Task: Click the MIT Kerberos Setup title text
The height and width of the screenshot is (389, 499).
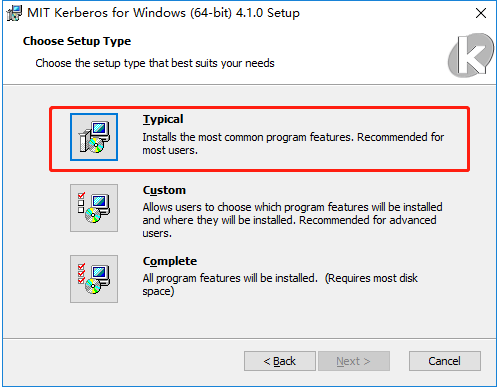Action: [x=163, y=13]
